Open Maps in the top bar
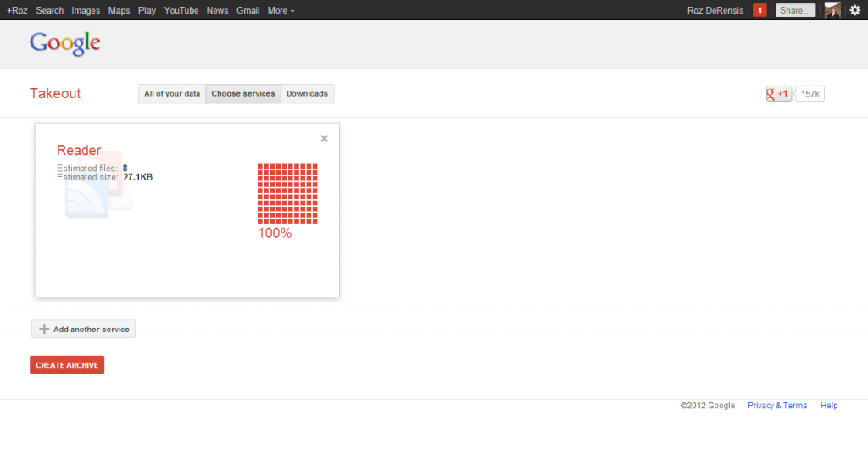 (119, 10)
